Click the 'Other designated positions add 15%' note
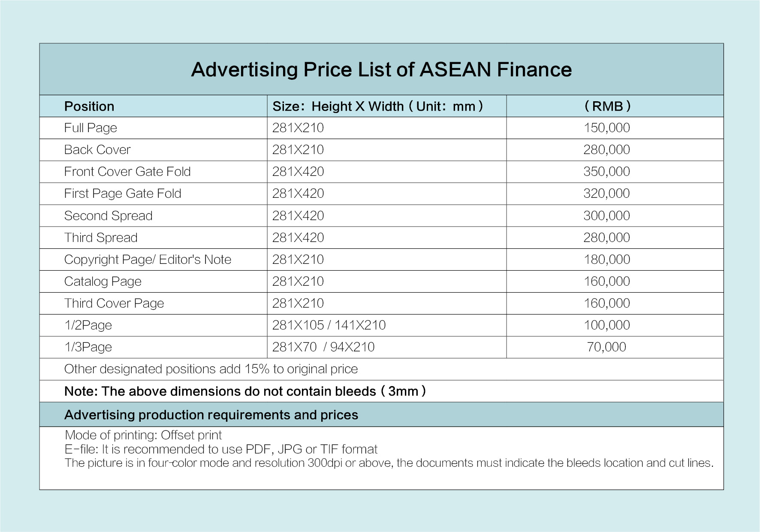The image size is (760, 532). (211, 369)
